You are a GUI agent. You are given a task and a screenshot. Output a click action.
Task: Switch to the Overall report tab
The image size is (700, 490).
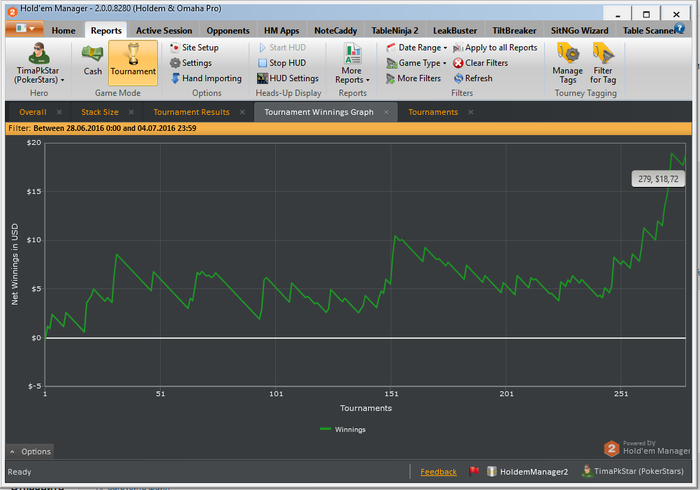tap(33, 112)
